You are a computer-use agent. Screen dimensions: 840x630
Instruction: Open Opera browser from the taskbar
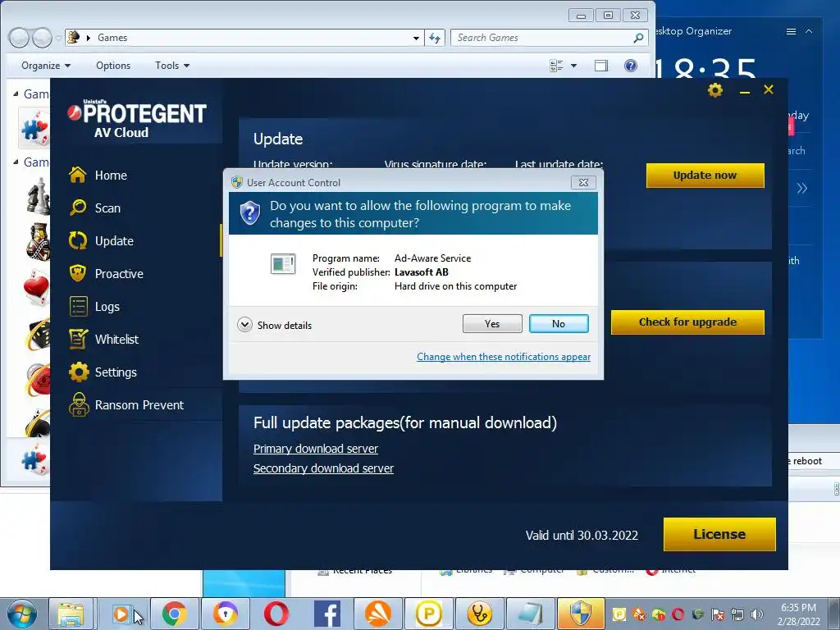(276, 614)
